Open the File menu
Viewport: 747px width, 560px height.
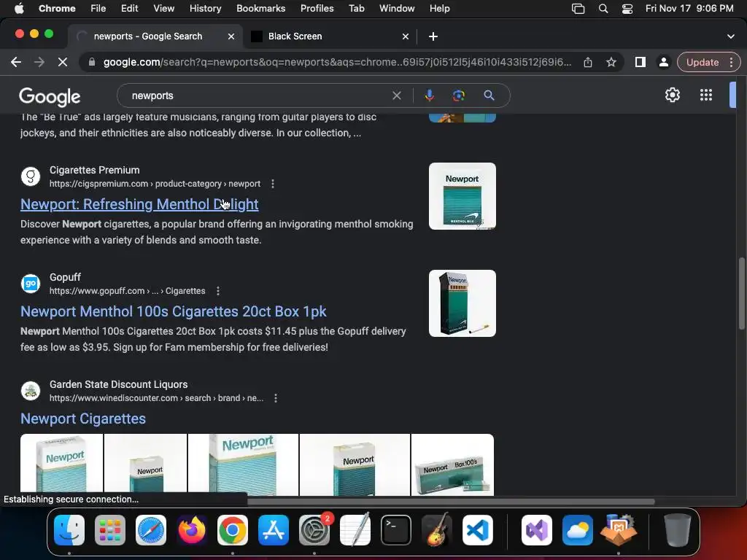tap(98, 8)
